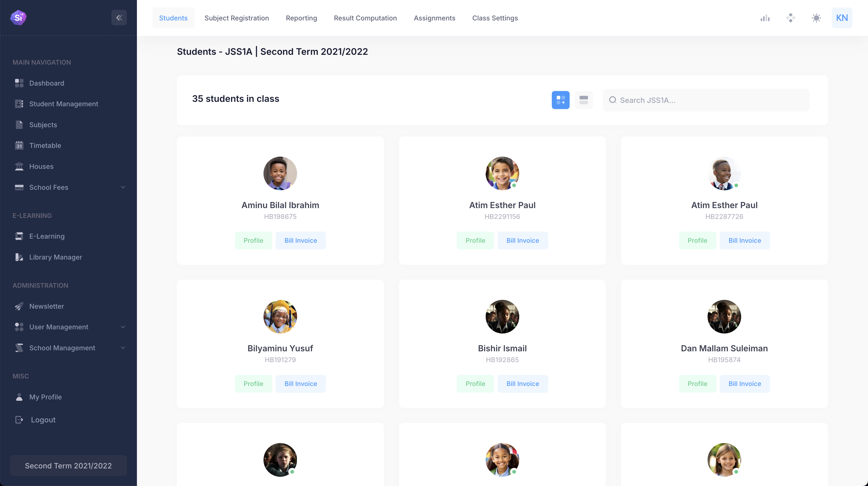This screenshot has width=868, height=486.
Task: Click the Timetable calendar icon
Action: click(x=19, y=145)
